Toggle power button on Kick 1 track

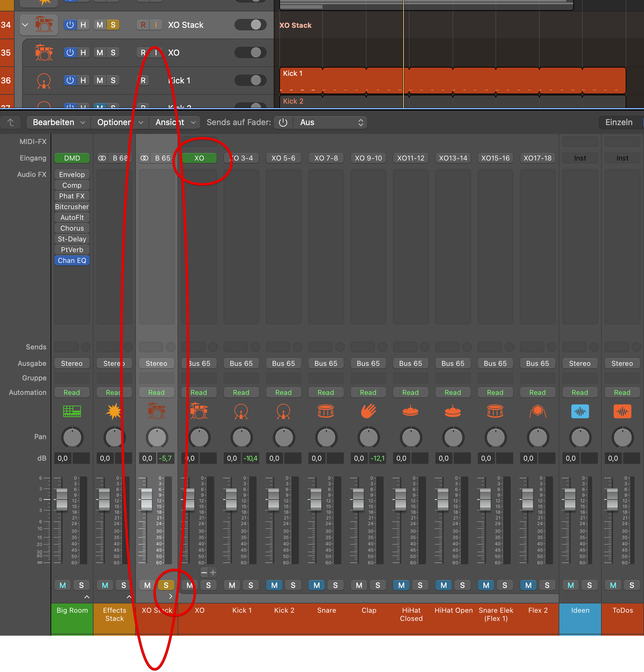pos(70,80)
